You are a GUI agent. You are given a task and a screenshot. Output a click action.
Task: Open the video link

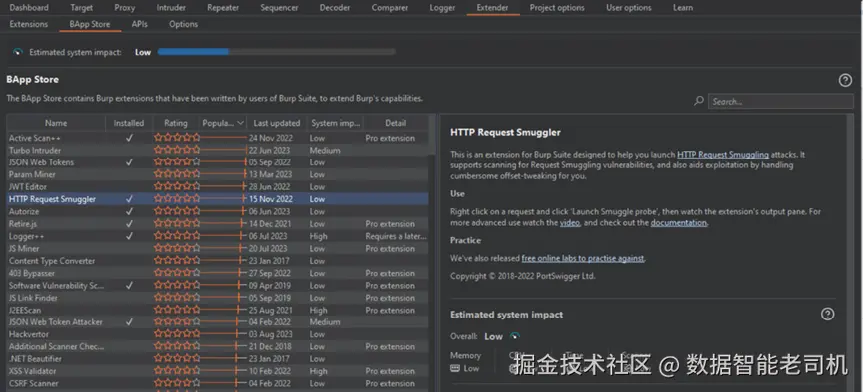pos(570,222)
